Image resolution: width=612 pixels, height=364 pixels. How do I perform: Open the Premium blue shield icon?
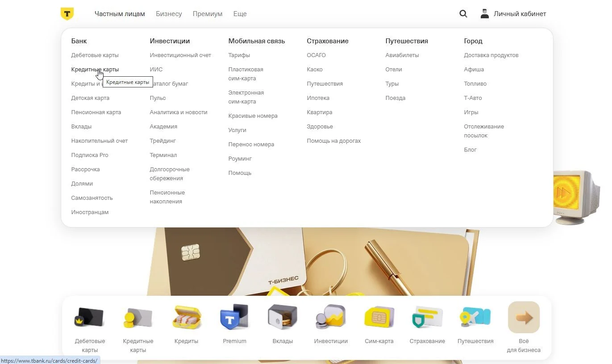pyautogui.click(x=234, y=317)
